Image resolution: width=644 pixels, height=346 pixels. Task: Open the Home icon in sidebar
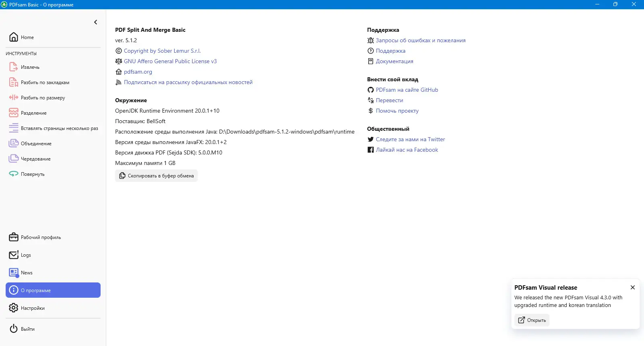coord(14,37)
